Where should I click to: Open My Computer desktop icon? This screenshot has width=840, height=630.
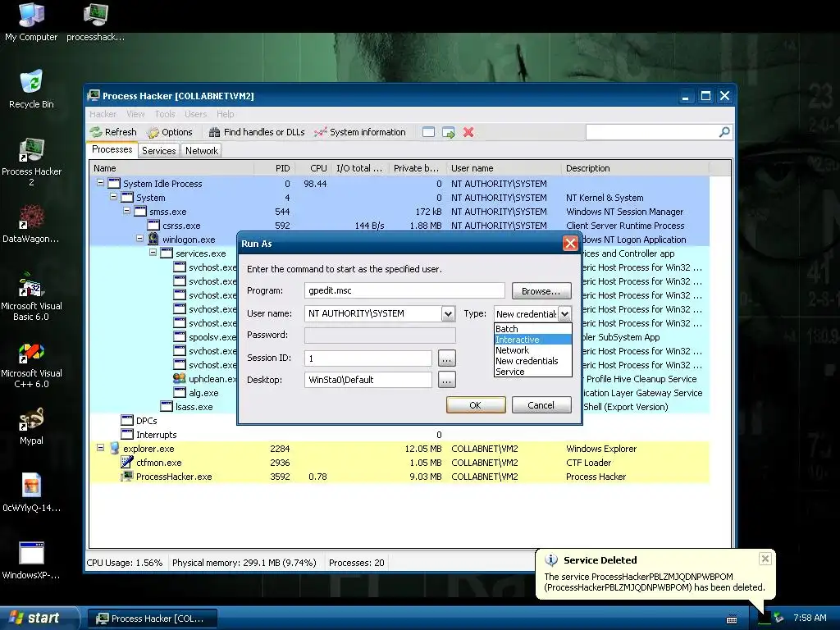pos(31,21)
